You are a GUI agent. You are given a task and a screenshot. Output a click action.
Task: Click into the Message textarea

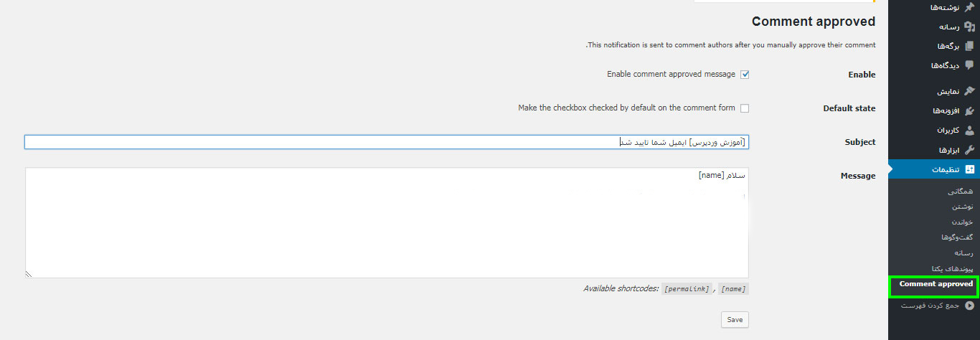387,222
